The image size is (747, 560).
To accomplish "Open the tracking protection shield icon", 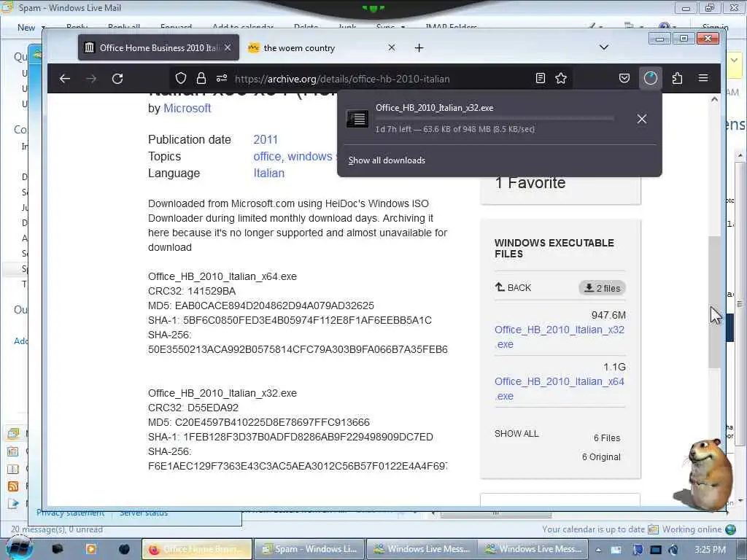I will 181,79.
